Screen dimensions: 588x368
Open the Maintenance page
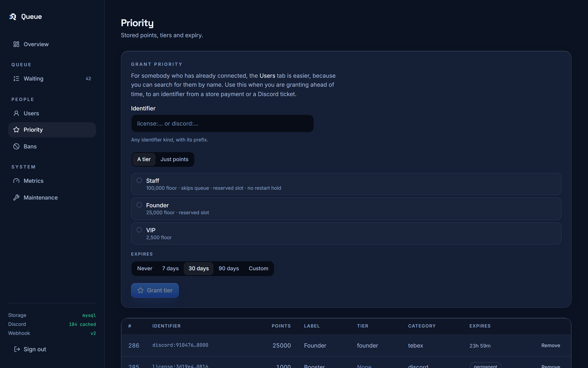(52, 198)
